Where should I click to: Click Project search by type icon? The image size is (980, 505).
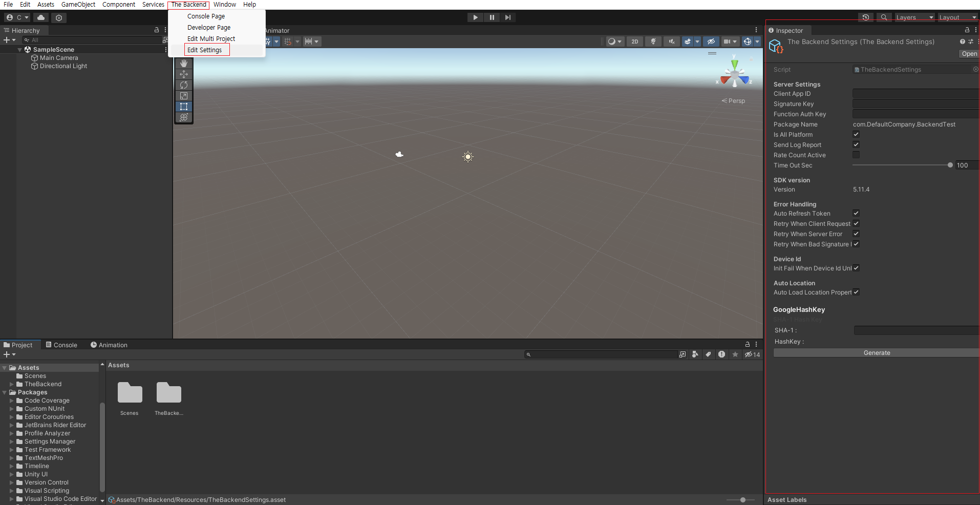pos(695,354)
